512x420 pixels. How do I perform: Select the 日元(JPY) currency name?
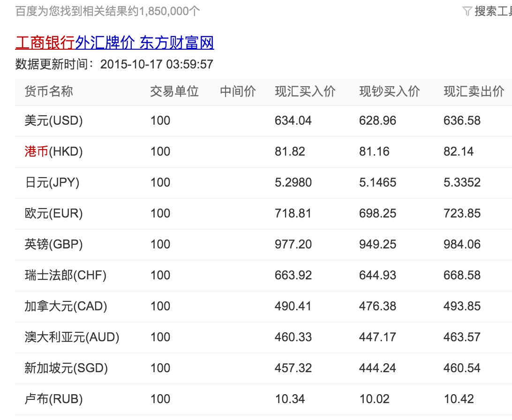[52, 183]
